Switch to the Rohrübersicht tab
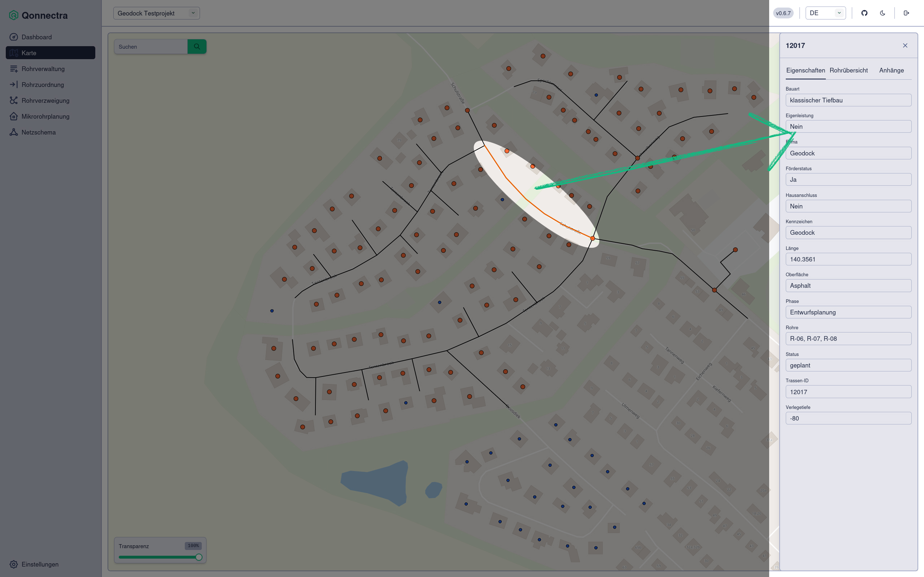The image size is (924, 577). (x=849, y=70)
